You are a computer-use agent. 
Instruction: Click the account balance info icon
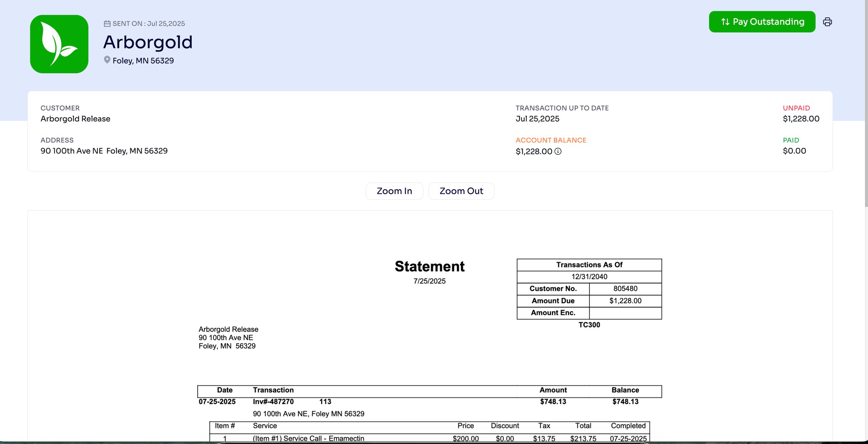click(x=558, y=151)
